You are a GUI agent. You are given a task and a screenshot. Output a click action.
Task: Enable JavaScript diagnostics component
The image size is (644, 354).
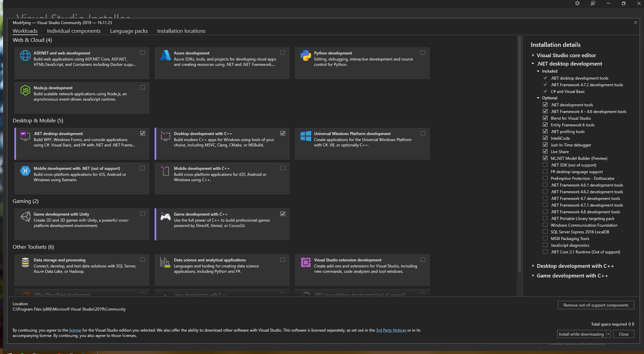point(545,245)
